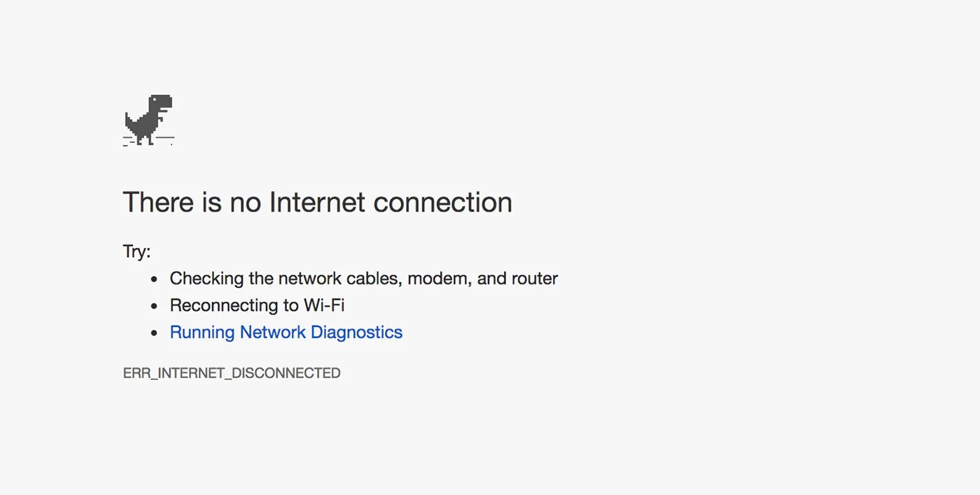
Task: Click the bullet beside Reconnecting to Wi-Fi
Action: point(155,307)
